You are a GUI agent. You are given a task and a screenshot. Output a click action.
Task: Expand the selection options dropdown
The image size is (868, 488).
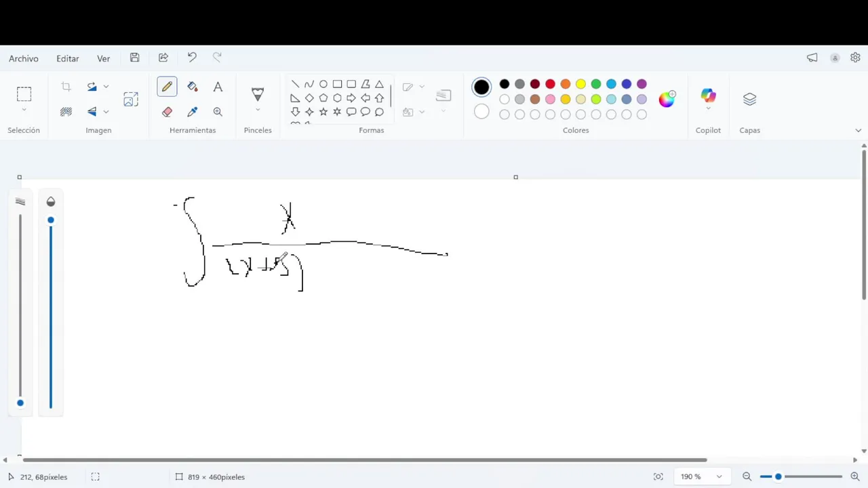(24, 110)
